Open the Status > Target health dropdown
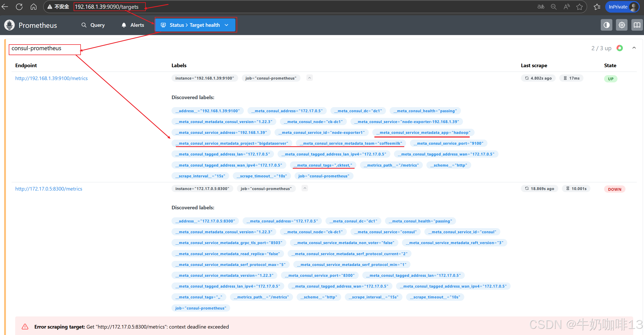The height and width of the screenshot is (335, 644). click(x=195, y=25)
